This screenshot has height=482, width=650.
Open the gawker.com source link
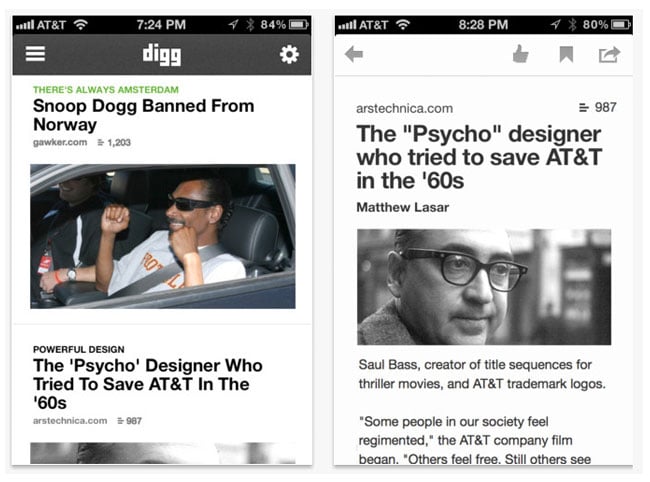pos(60,143)
